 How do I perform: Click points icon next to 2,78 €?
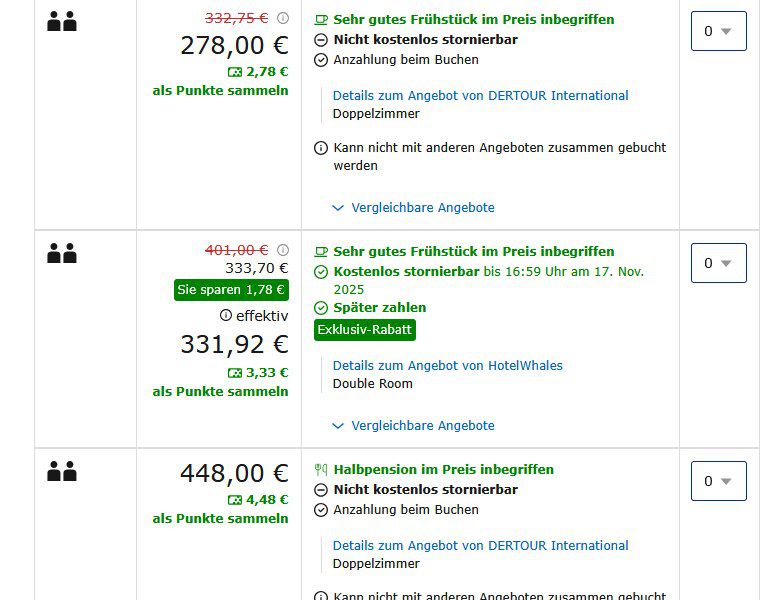click(x=235, y=71)
